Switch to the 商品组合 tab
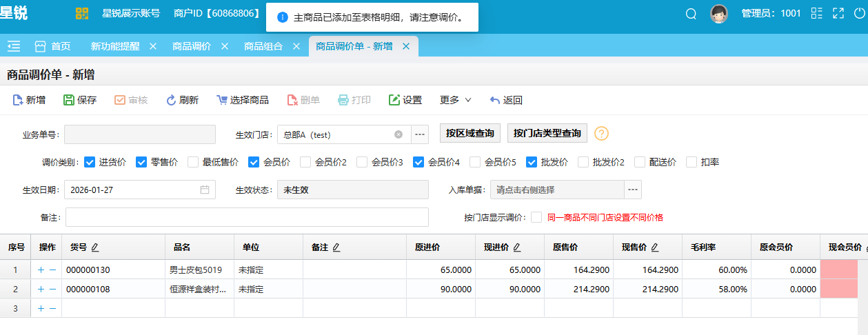Screen dimensions: 868x335 coord(263,46)
